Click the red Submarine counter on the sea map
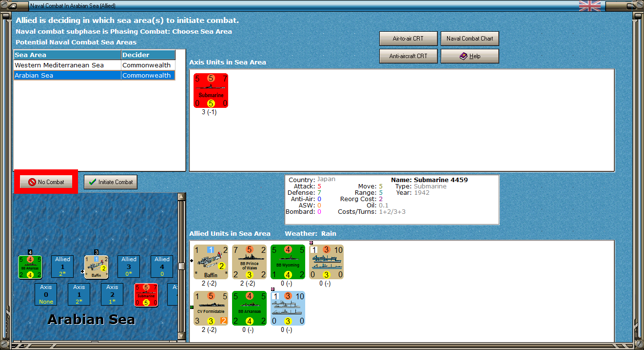 tap(146, 295)
